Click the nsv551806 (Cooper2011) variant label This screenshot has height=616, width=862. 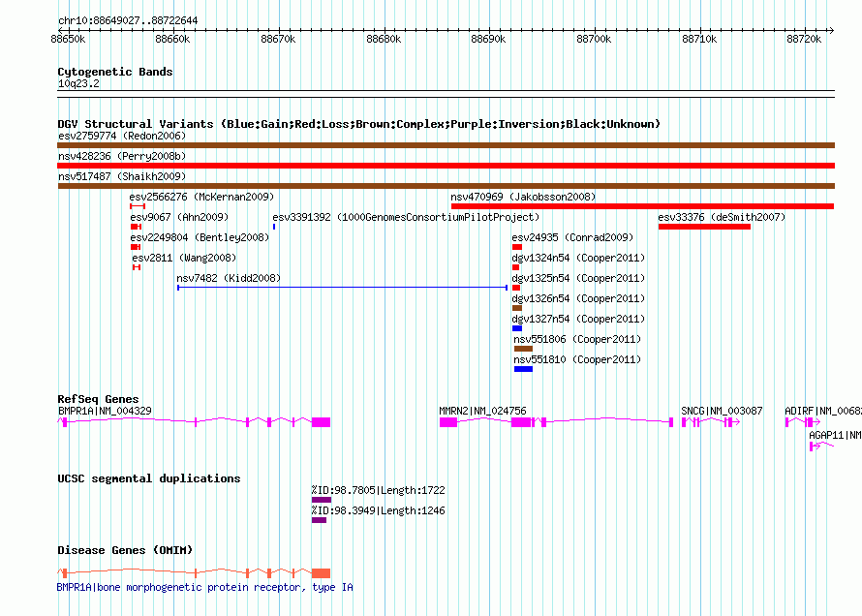click(577, 339)
